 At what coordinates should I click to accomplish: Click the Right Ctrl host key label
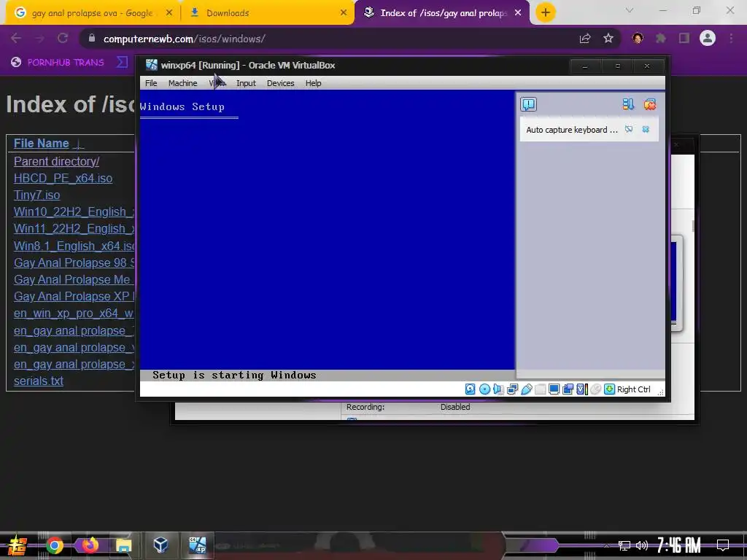pos(634,389)
